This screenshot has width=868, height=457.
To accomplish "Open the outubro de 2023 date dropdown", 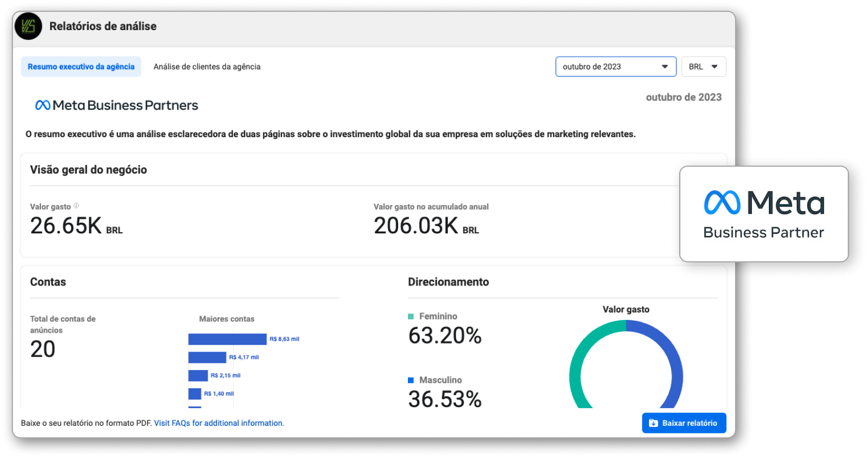I will click(x=616, y=67).
